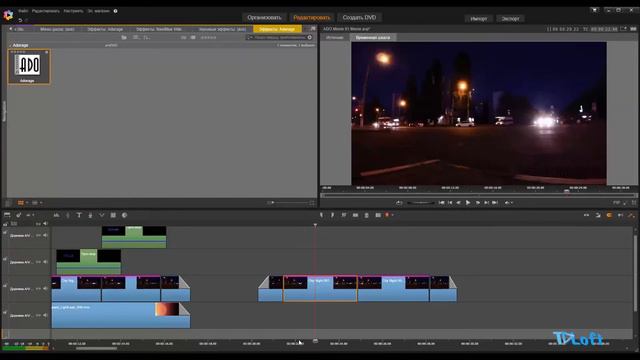Toggle loop playback icon beside the shuttle slider

click(x=399, y=202)
